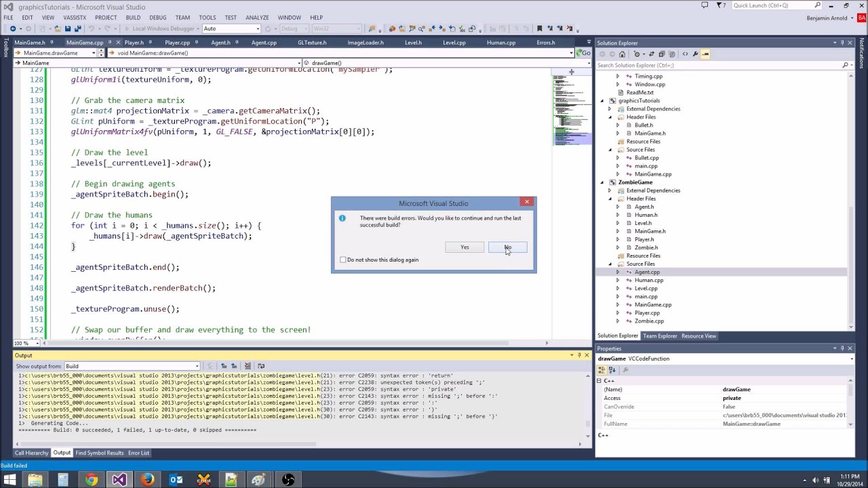Click the Save toolbar icon
This screenshot has height=488, width=868.
click(67, 28)
